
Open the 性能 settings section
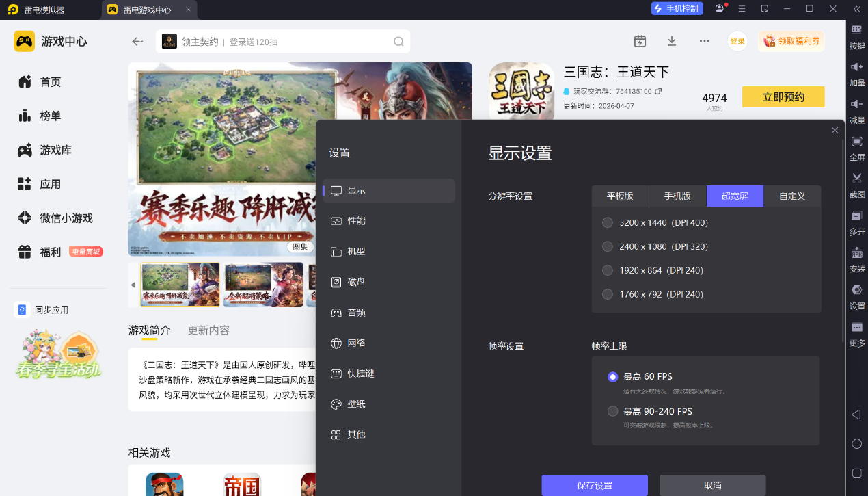[x=356, y=221]
